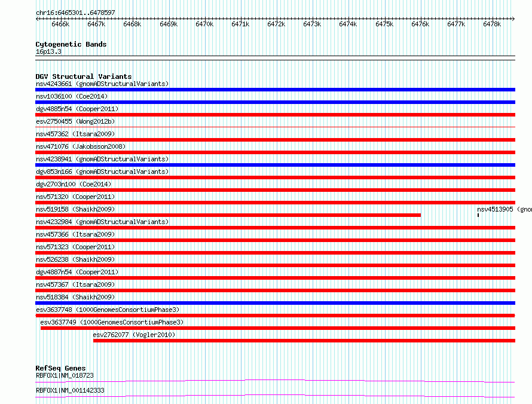The height and width of the screenshot is (404, 532).
Task: Click the nsv4243661 gnomAD variant label
Action: [102, 84]
